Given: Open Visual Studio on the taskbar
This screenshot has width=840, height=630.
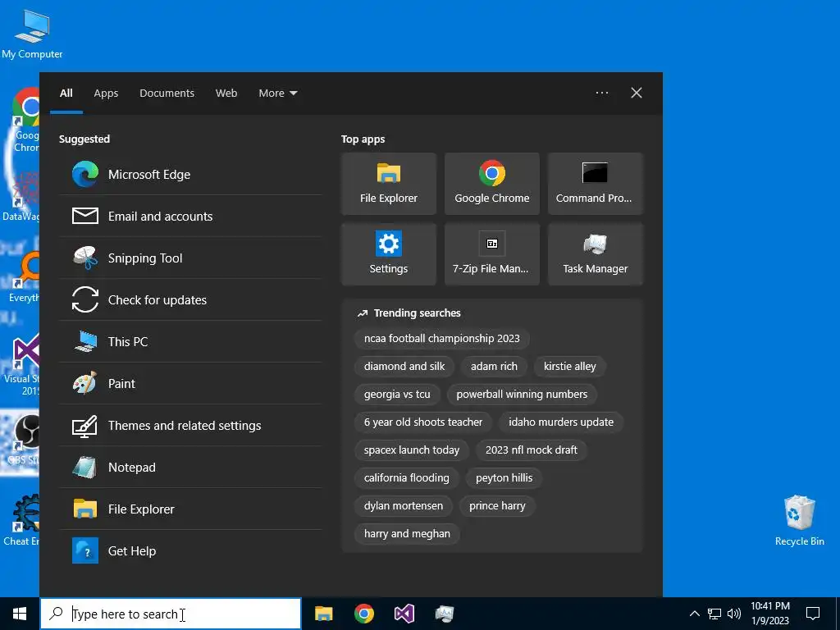Looking at the screenshot, I should pyautogui.click(x=404, y=614).
